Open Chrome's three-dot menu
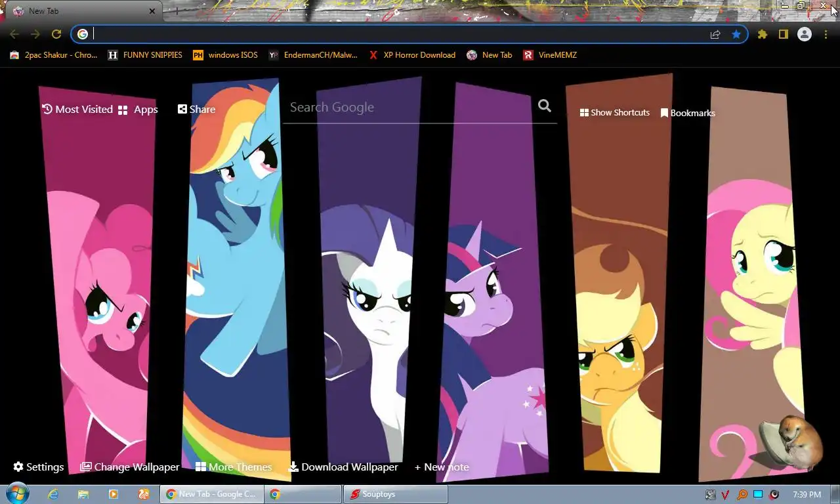 click(x=826, y=34)
